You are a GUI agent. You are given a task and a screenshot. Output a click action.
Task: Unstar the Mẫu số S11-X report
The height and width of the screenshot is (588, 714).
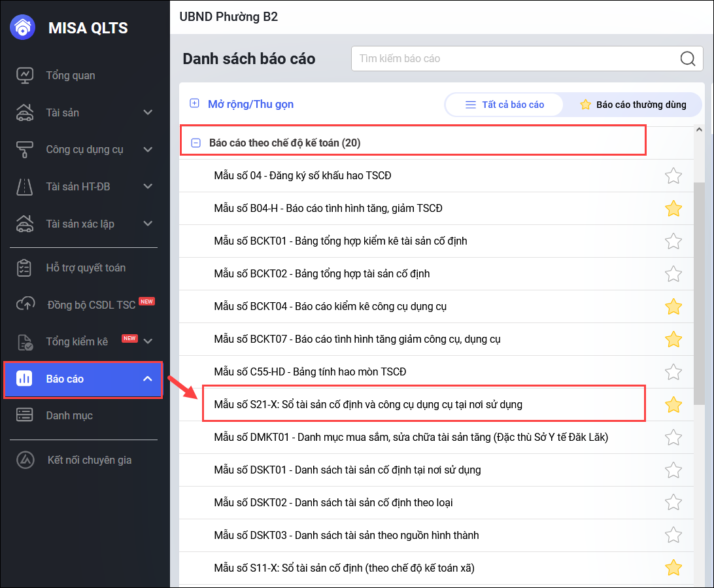pos(673,568)
